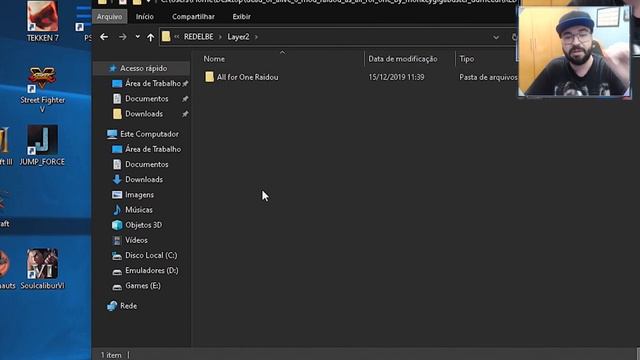This screenshot has width=640, height=360.
Task: Click the Rede network icon
Action: (x=112, y=306)
